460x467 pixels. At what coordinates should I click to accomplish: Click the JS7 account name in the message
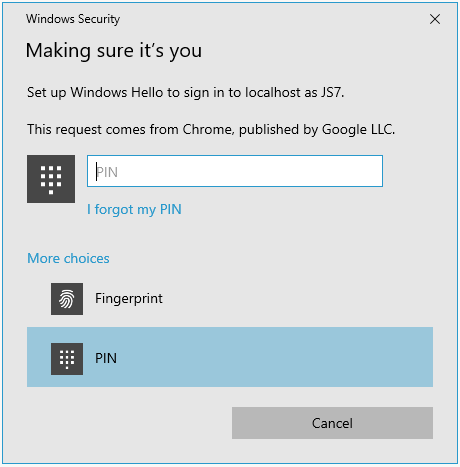332,92
